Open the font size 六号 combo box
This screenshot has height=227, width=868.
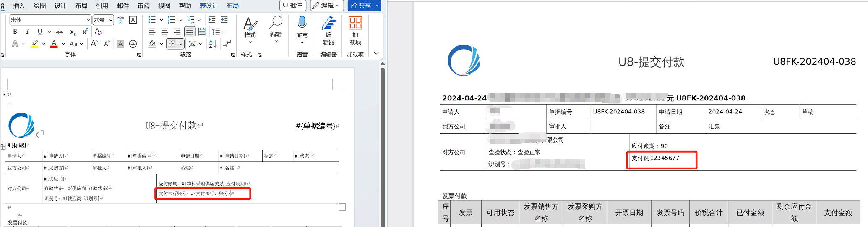click(103, 20)
